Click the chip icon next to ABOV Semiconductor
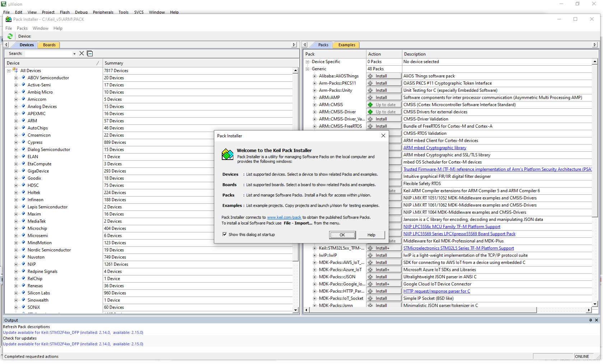Screen dimensions: 603x364 [23, 77]
